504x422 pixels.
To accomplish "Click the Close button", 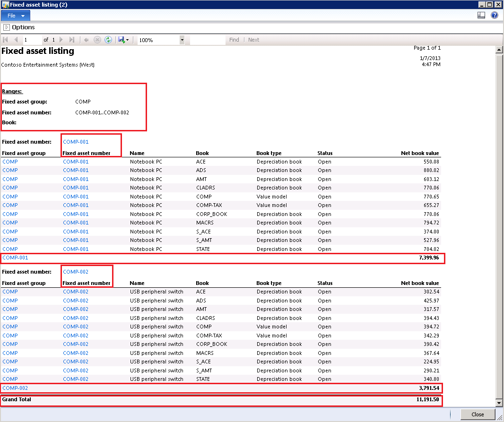I will tap(477, 414).
